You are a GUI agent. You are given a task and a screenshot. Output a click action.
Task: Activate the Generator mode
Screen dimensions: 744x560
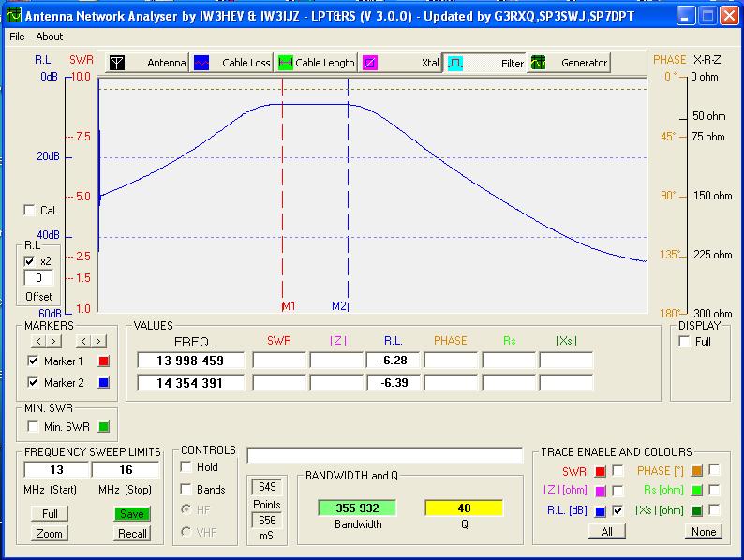point(570,63)
